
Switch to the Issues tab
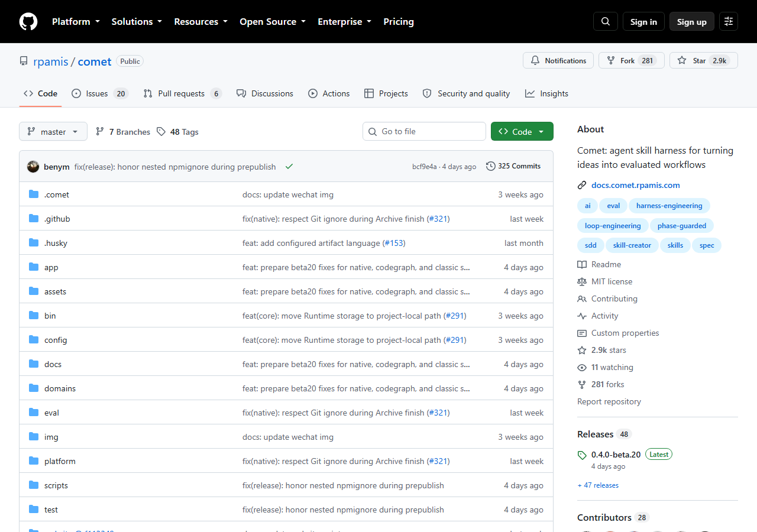click(100, 93)
